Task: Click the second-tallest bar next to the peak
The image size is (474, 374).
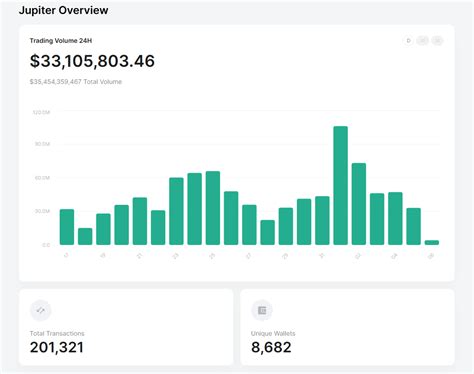Action: click(x=359, y=204)
